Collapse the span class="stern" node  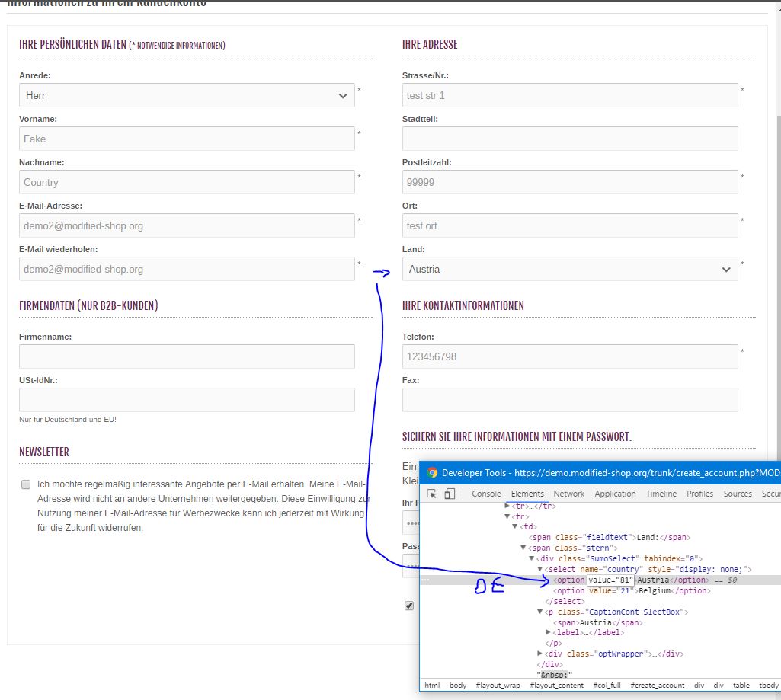523,548
